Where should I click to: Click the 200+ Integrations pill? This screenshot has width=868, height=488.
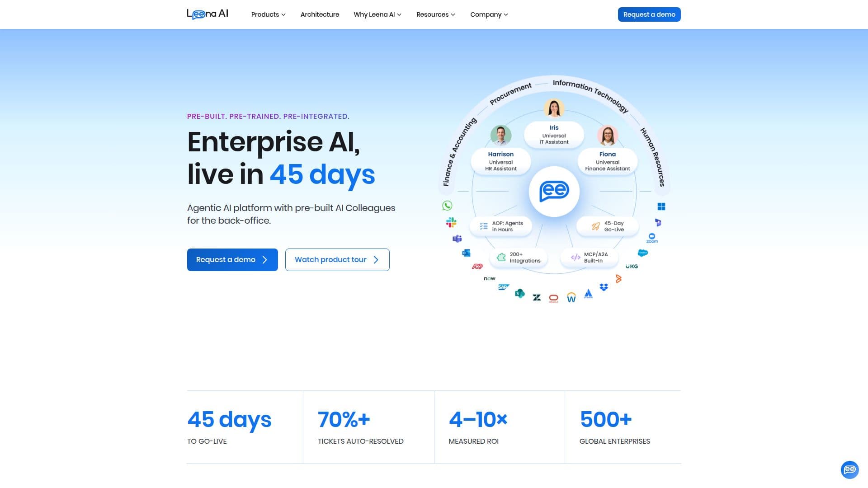point(519,258)
